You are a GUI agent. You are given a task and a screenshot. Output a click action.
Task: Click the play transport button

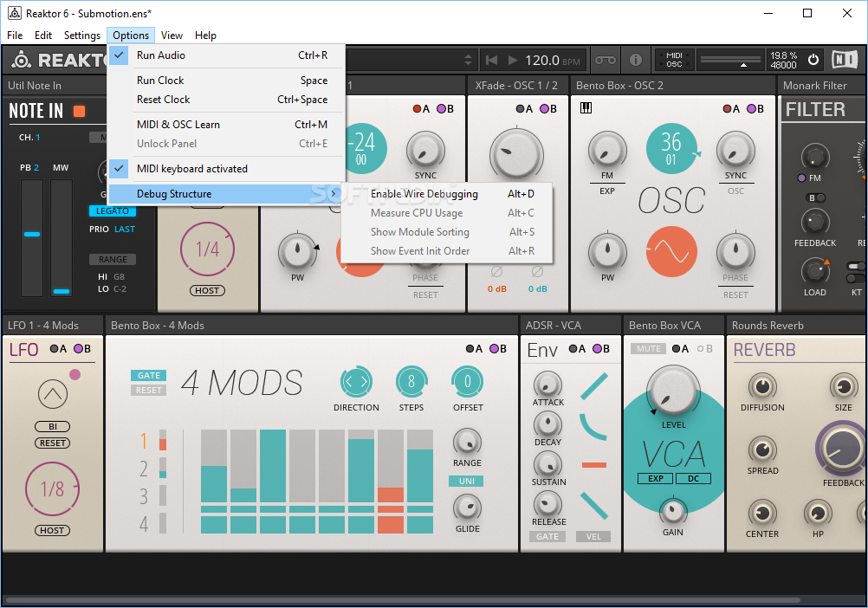click(x=513, y=60)
